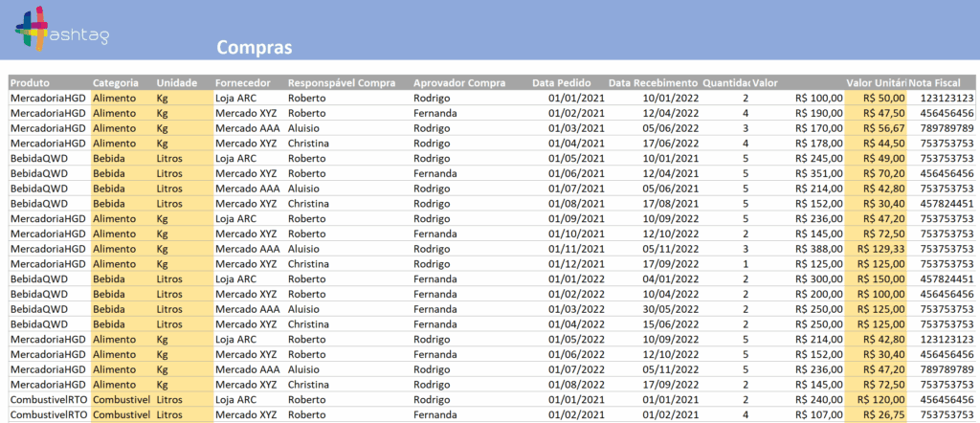980x423 pixels.
Task: Select the Nota Fiscal header cell
Action: click(x=941, y=82)
